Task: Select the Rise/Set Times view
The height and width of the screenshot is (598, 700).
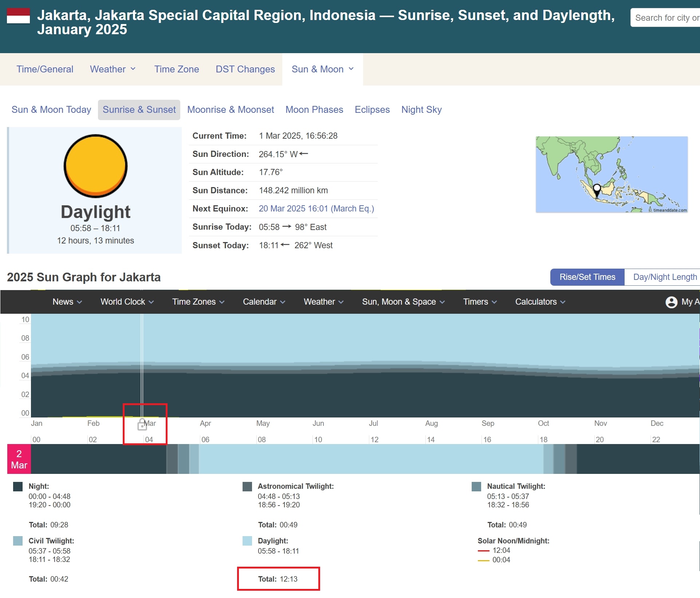Action: click(587, 277)
